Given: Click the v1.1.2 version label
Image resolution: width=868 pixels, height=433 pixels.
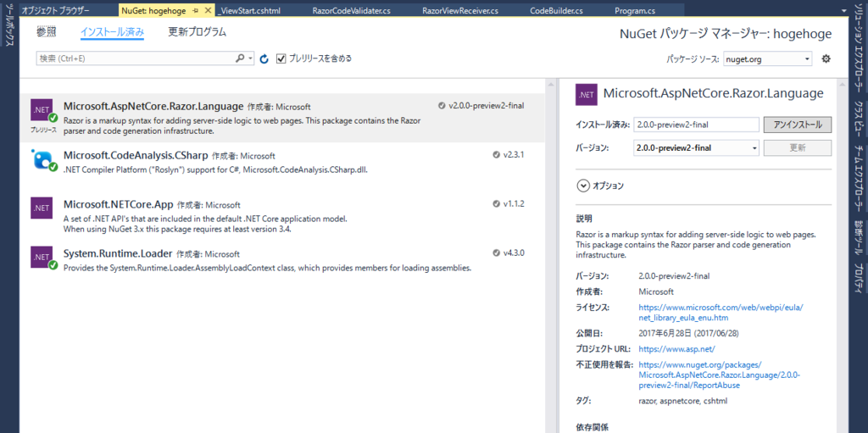Looking at the screenshot, I should (513, 203).
